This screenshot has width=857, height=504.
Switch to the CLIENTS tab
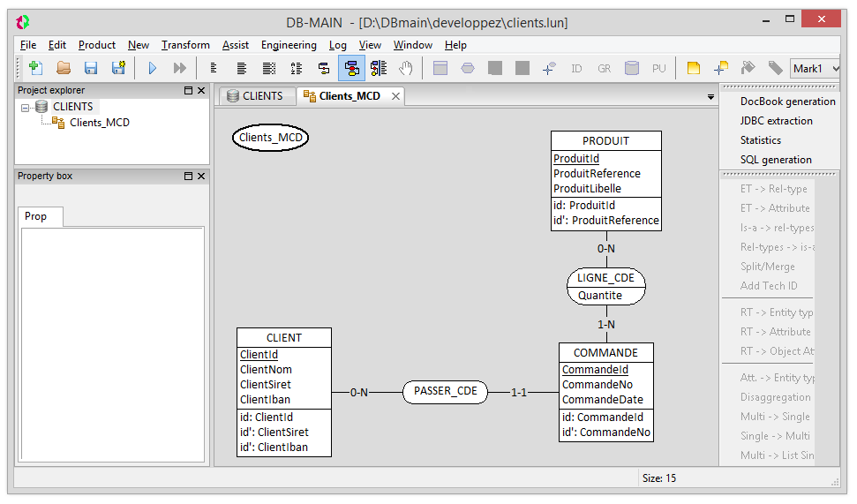point(257,95)
